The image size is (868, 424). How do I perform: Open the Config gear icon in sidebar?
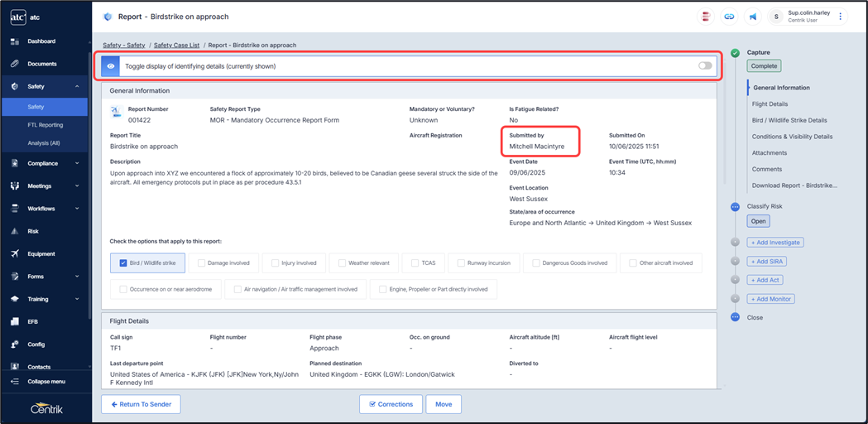coord(15,344)
